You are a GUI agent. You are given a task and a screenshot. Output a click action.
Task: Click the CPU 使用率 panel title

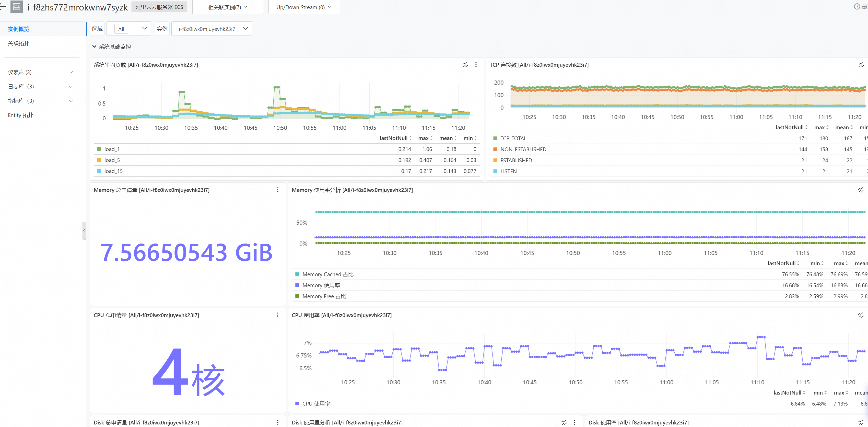tap(342, 315)
